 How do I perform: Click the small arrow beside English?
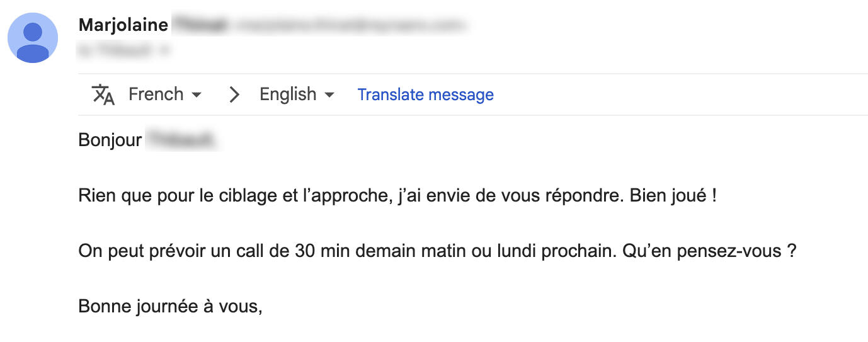point(329,95)
